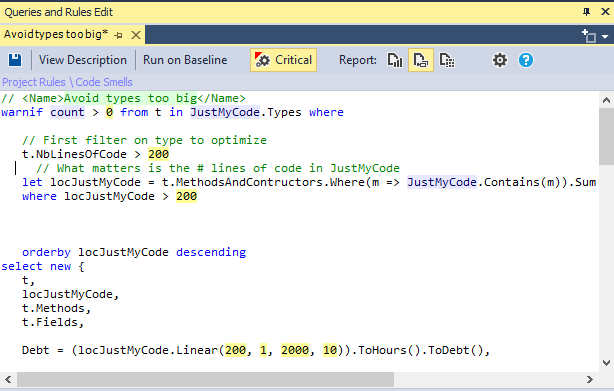Screen dimensions: 614x391
Task: Click the vertical scrollbar down arrow
Action: pos(606,363)
